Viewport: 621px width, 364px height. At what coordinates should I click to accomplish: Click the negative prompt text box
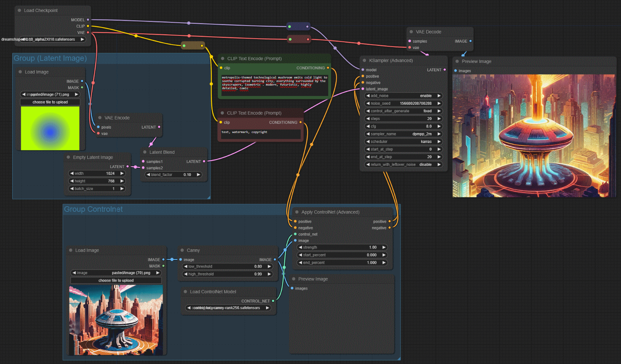(x=261, y=134)
